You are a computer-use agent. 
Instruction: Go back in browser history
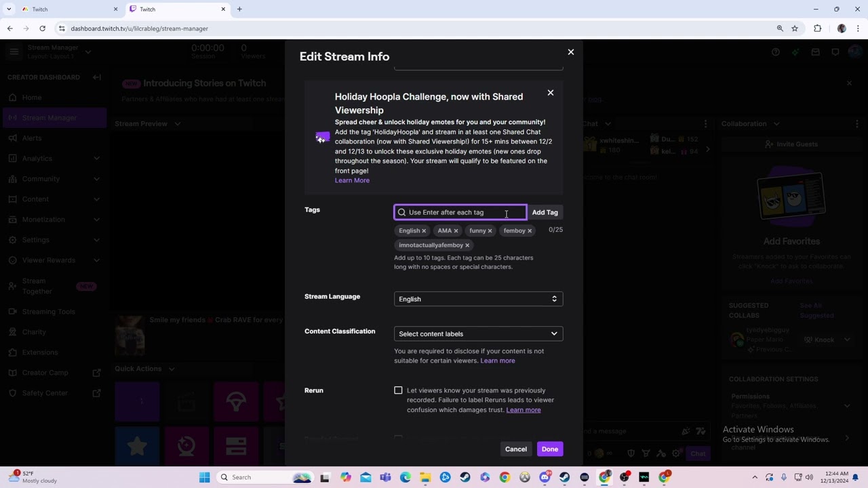coord(10,28)
